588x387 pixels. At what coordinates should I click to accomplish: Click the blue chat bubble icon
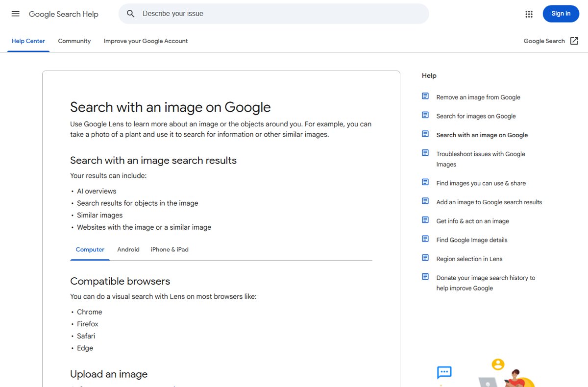pyautogui.click(x=444, y=373)
